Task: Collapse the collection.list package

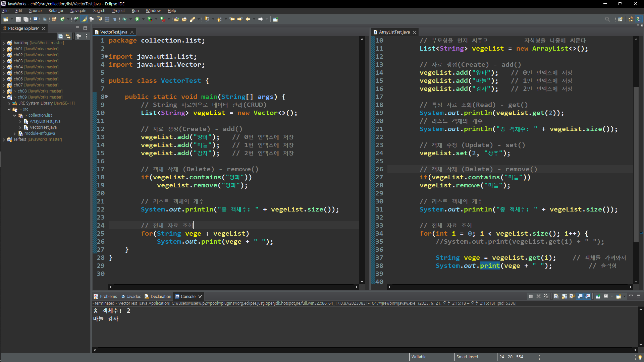Action: (14, 115)
